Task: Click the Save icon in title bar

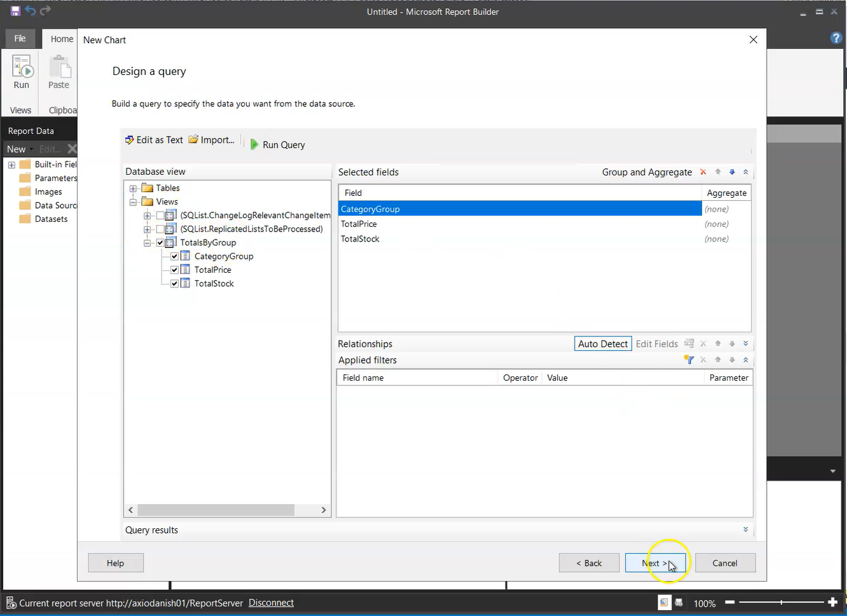Action: [x=15, y=11]
